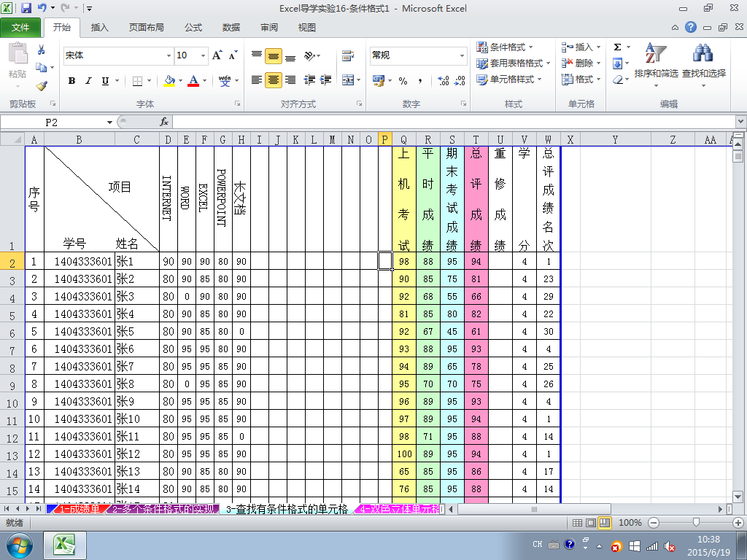
Task: Click the decrease decimal icon
Action: [x=460, y=81]
